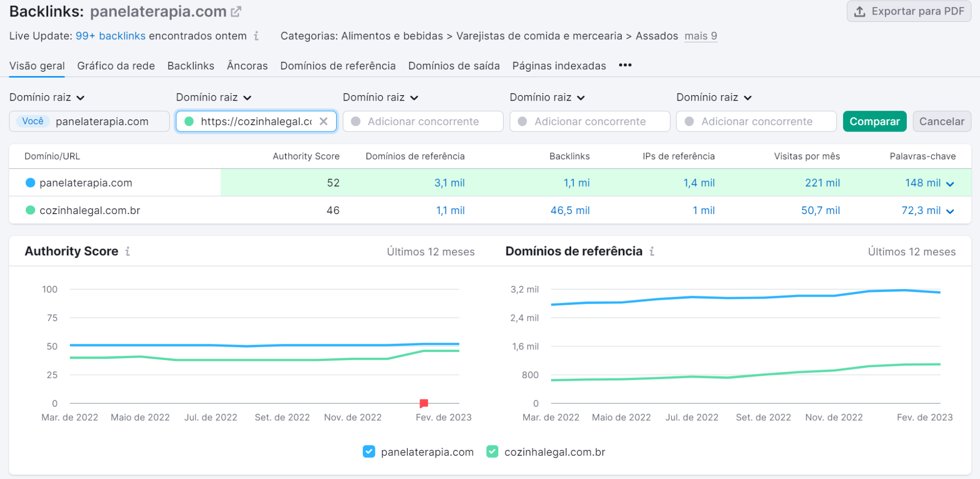This screenshot has height=479, width=980.
Task: Click 221 mil visitas por mês value
Action: [822, 183]
